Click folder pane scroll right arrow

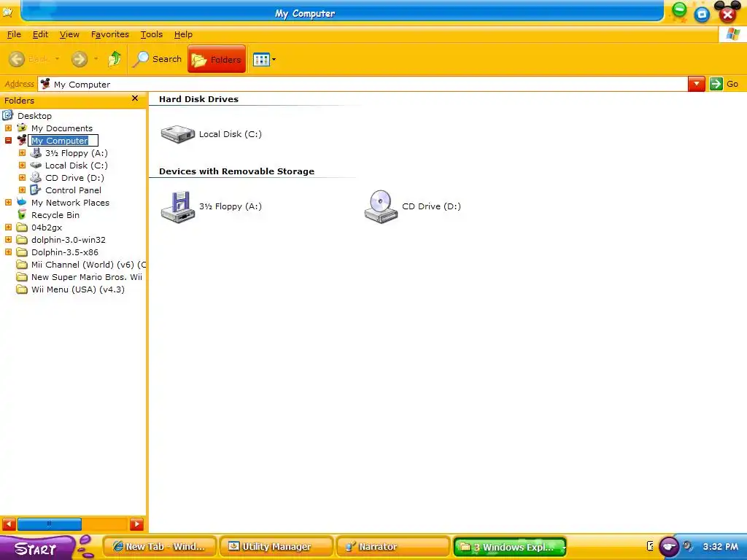[x=136, y=524]
